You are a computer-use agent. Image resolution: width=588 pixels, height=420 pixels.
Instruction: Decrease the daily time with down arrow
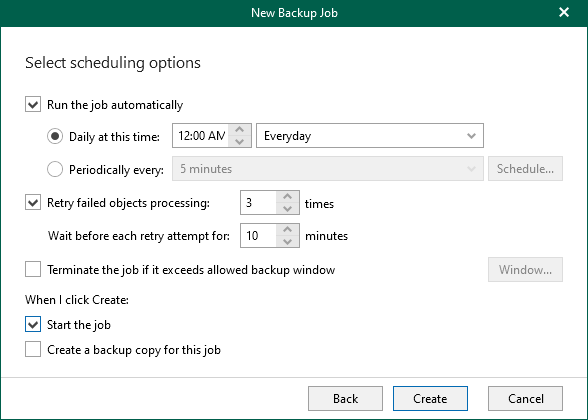point(240,142)
